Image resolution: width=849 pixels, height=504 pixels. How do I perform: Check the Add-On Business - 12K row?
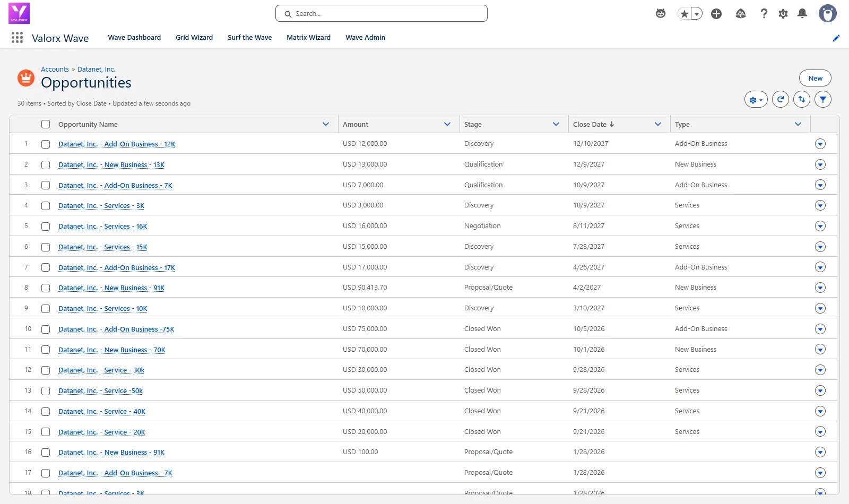click(46, 144)
